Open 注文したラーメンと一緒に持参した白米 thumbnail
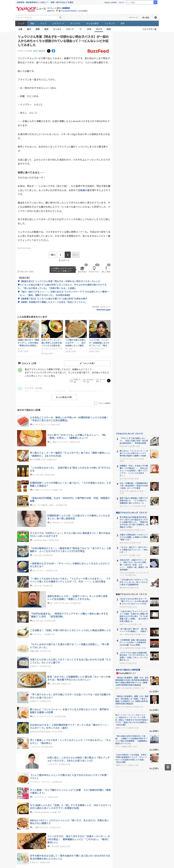 point(52,329)
